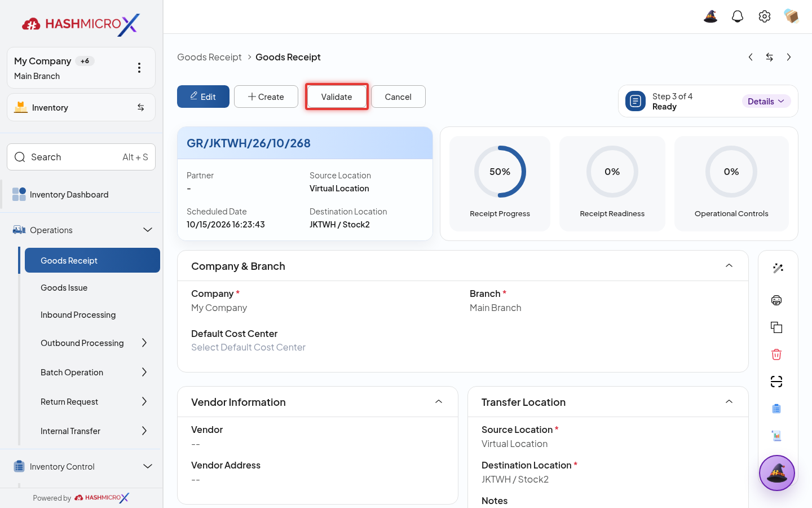The width and height of the screenshot is (812, 508).
Task: Open the wizard hat icon in top bar
Action: coord(710,16)
